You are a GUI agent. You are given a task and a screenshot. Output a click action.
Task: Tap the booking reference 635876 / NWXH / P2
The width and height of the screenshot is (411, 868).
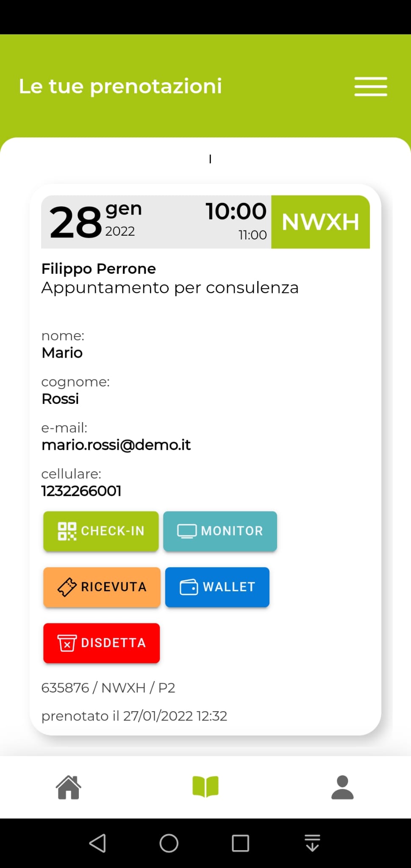click(x=108, y=687)
